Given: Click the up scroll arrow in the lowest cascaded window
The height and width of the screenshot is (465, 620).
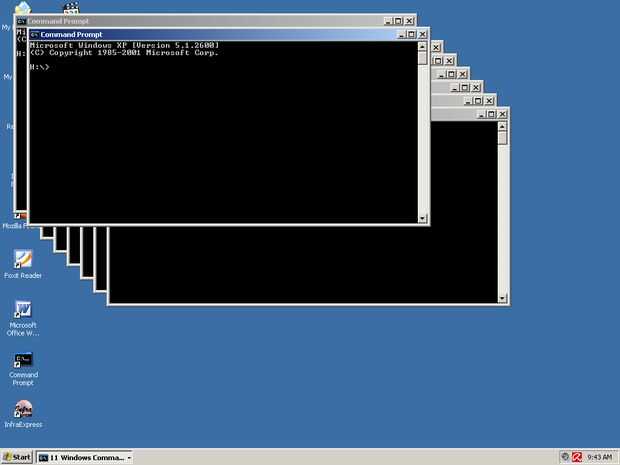Looking at the screenshot, I should [502, 127].
